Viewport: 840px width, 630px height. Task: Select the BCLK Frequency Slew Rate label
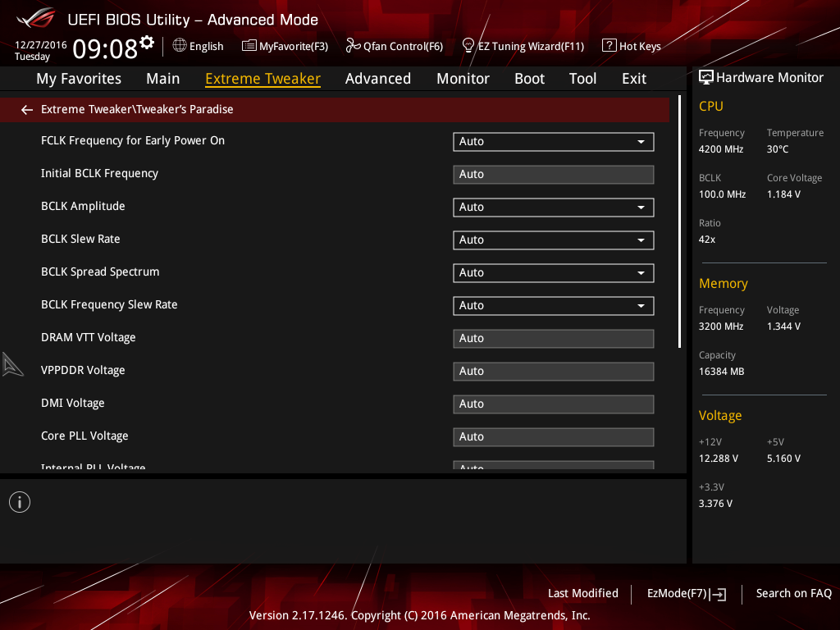pos(109,305)
